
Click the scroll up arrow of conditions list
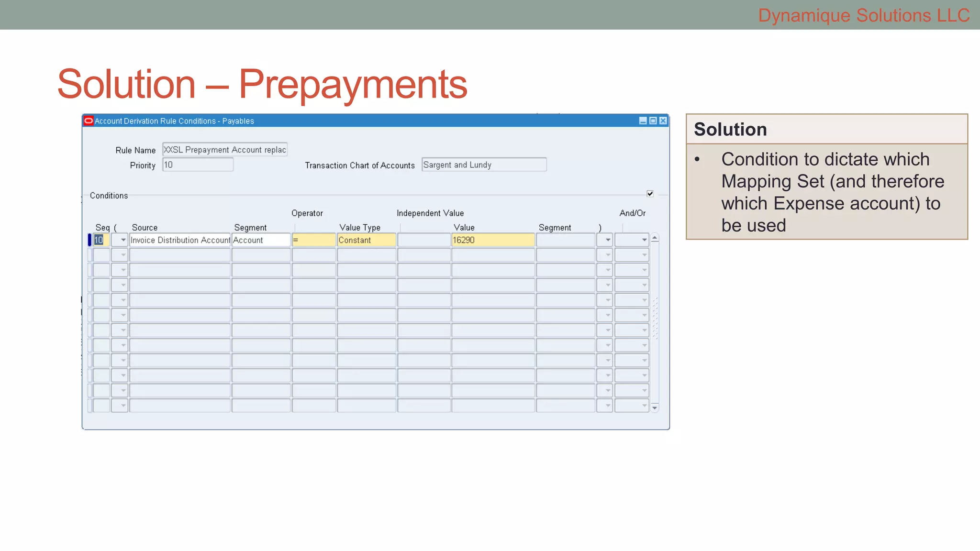(655, 238)
